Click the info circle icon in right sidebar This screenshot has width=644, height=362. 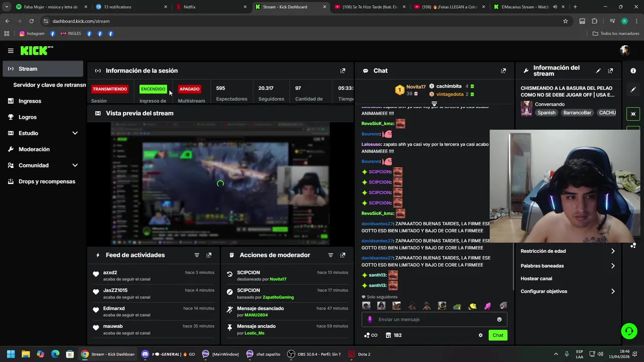point(633,71)
